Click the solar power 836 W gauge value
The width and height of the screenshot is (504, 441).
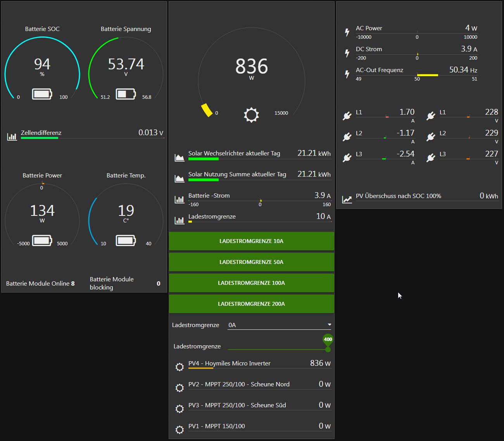tap(251, 66)
